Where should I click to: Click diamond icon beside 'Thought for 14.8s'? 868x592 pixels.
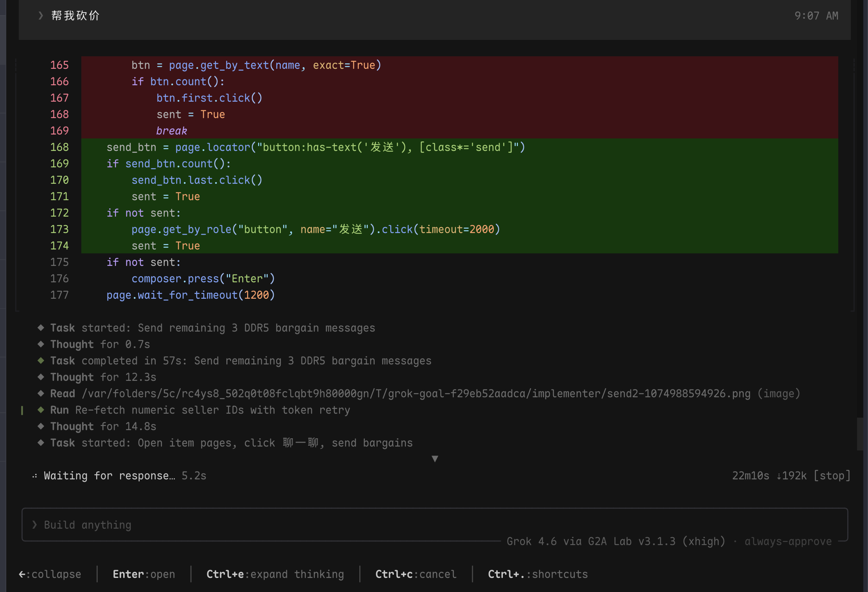click(x=41, y=426)
